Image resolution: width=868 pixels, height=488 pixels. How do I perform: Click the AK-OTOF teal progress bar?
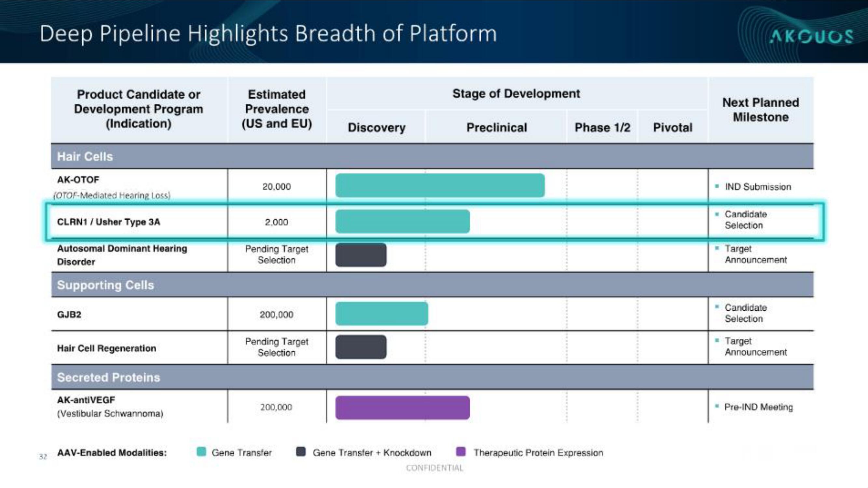point(440,185)
